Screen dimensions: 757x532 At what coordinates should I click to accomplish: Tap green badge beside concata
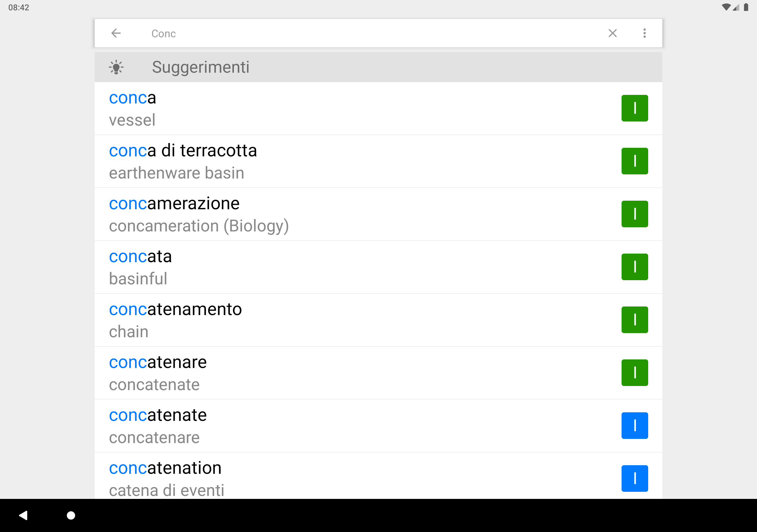(x=634, y=267)
